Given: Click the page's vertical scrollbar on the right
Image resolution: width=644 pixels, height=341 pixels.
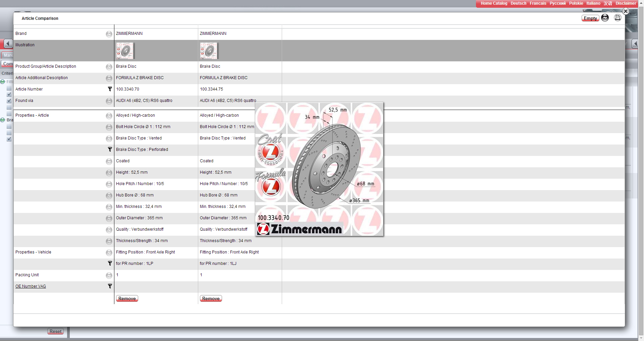Looking at the screenshot, I should coord(641,168).
